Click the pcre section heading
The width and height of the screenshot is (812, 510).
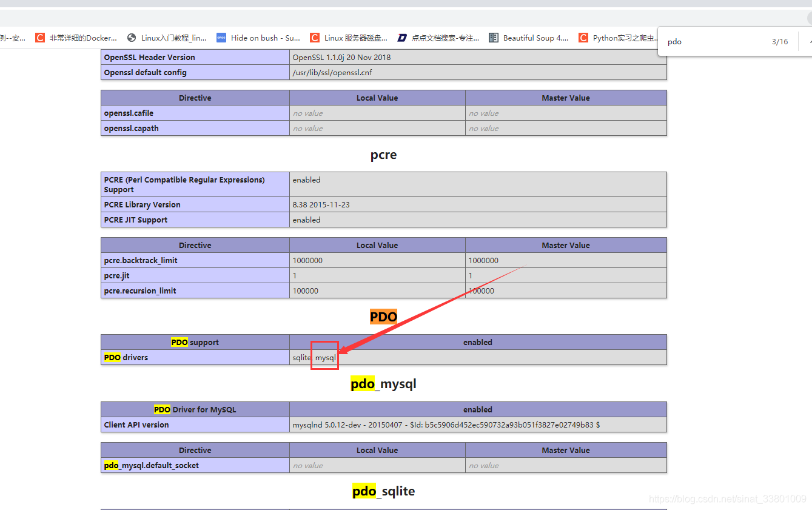click(383, 155)
